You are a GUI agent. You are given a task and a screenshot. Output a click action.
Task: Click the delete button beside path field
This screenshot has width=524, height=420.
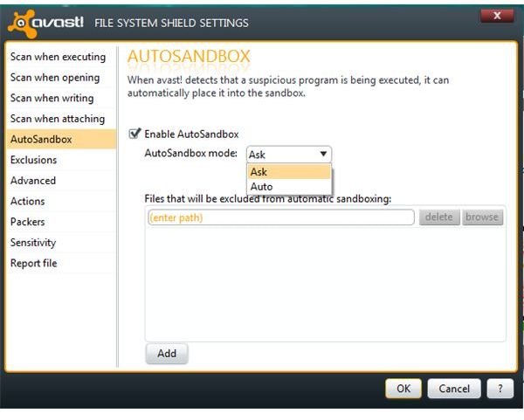click(x=439, y=217)
